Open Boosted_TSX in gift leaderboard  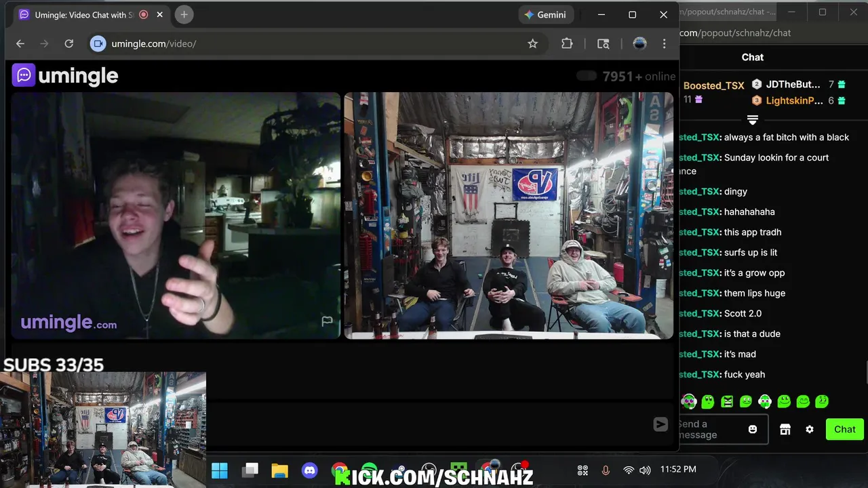point(713,85)
